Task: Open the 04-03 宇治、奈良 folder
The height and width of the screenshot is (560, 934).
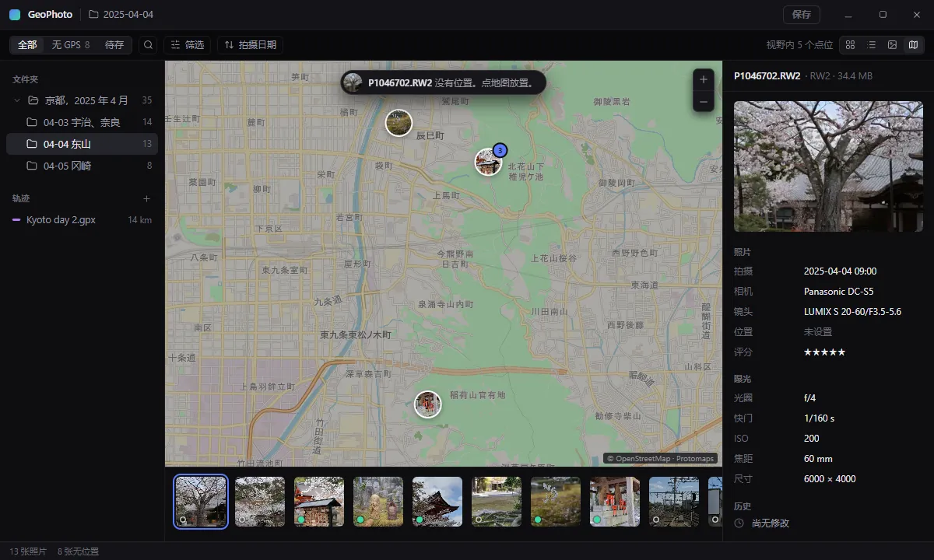Action: [82, 122]
